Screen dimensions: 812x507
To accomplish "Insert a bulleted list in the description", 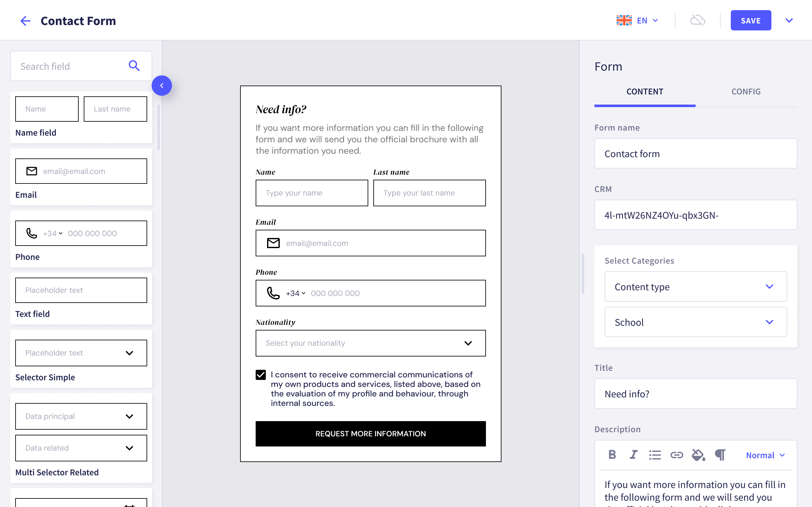I will point(655,455).
